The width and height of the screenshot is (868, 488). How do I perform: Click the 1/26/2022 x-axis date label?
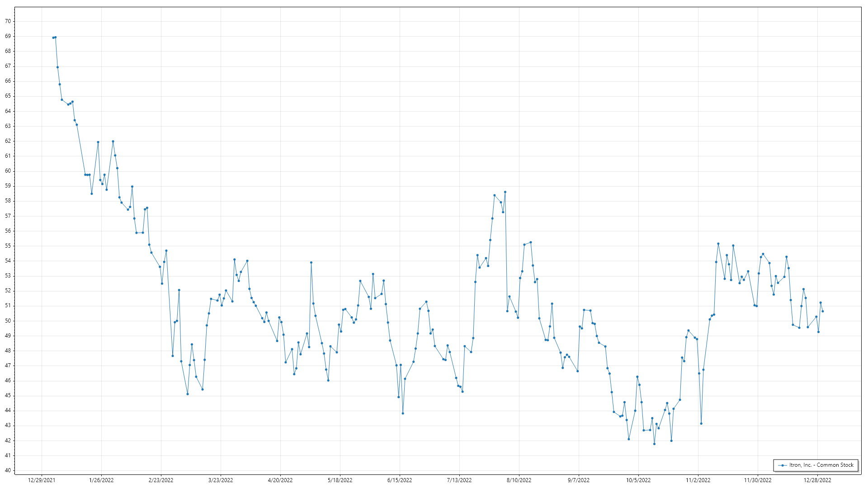pyautogui.click(x=101, y=480)
